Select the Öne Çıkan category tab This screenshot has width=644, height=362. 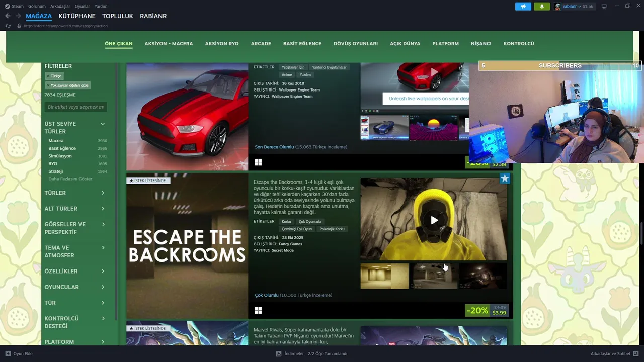click(x=119, y=44)
